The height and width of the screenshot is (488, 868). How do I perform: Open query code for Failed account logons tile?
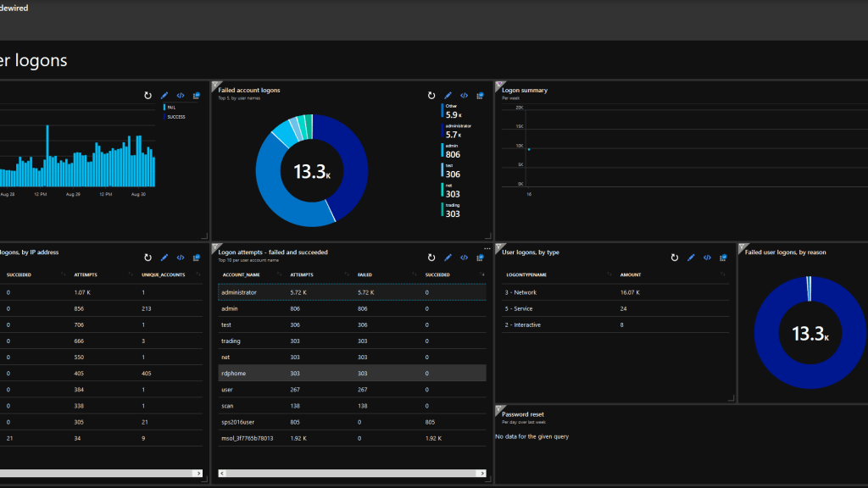tap(464, 96)
